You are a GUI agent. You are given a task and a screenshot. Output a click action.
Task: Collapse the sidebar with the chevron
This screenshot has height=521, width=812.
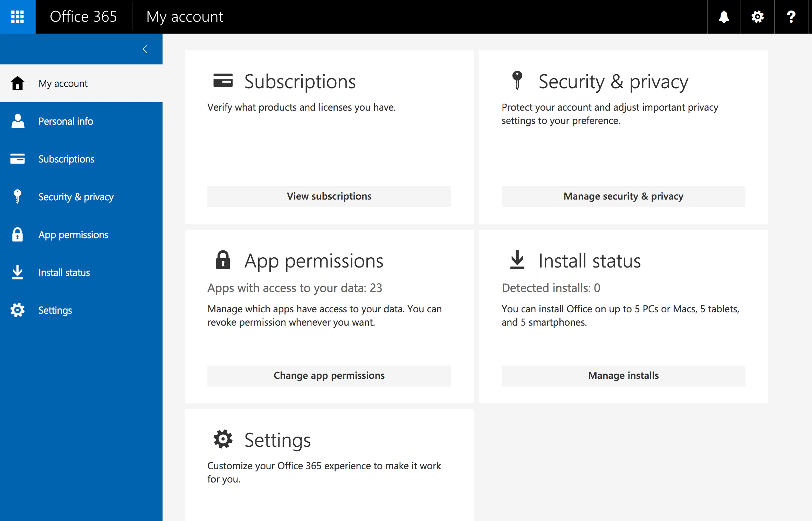[145, 49]
